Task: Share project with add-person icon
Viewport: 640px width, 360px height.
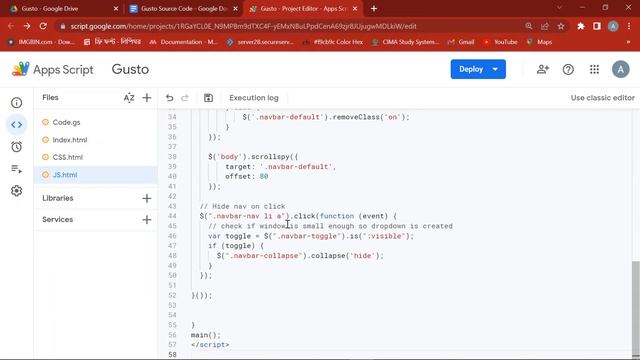Action: pos(542,69)
